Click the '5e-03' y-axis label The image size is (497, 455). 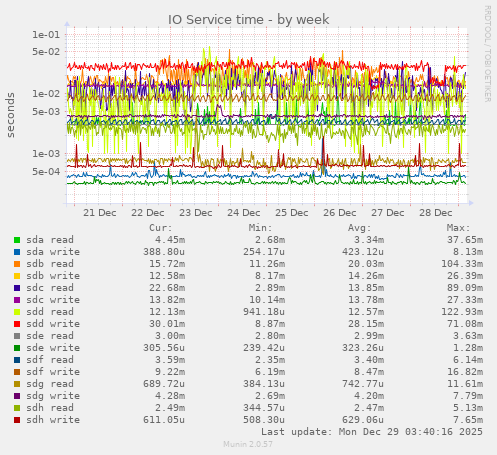46,111
